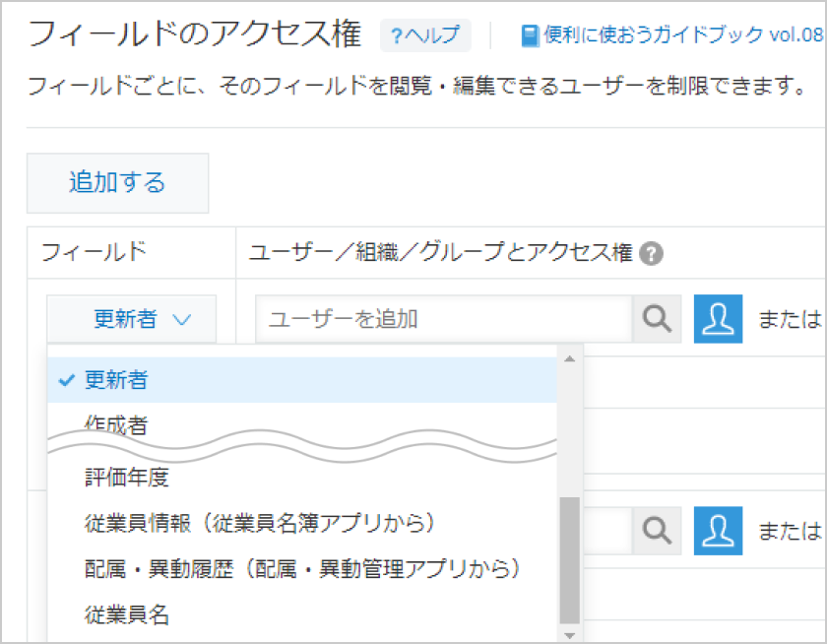Open the blue user picker icon in first row
This screenshot has height=644, width=827.
[x=718, y=319]
